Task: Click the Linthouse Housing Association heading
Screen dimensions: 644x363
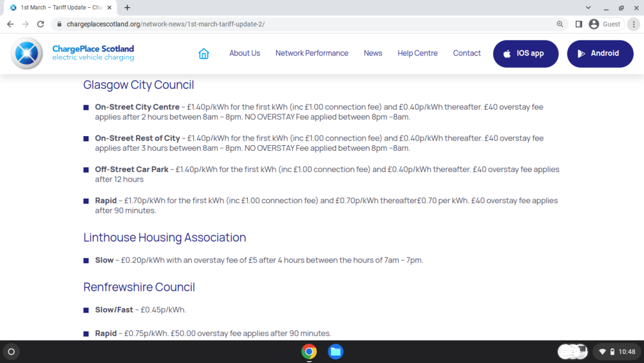Action: point(165,238)
